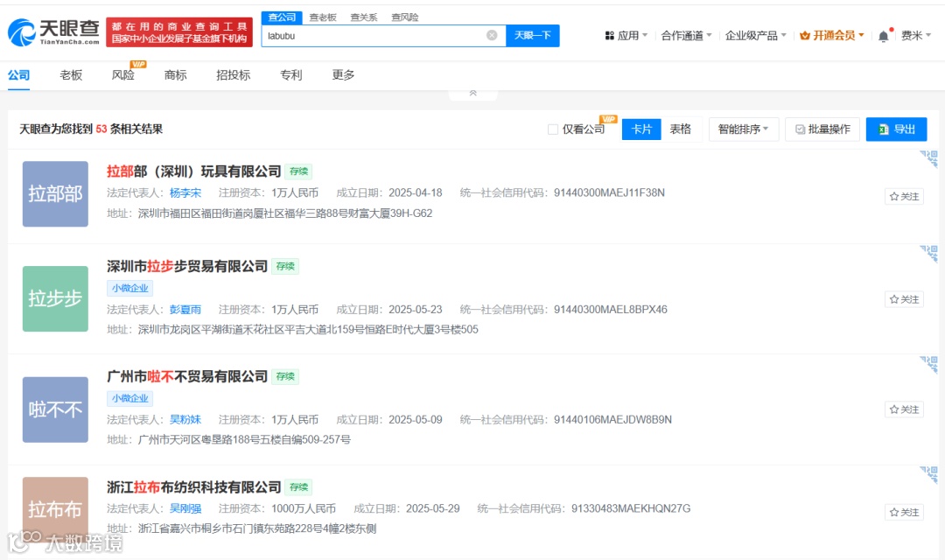This screenshot has width=945, height=560.
Task: Click address 深圳市福田区福田街道岗厦社区福华三路88号
Action: coord(285,213)
